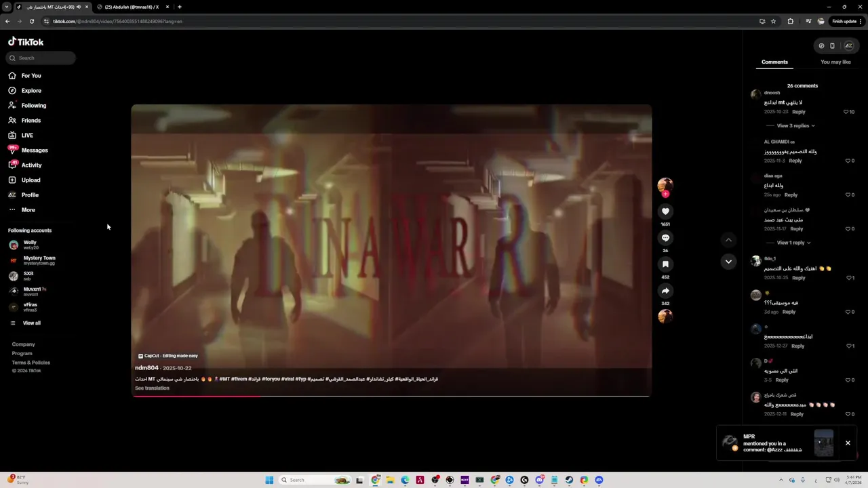Open the LIVE section

[x=21, y=136]
